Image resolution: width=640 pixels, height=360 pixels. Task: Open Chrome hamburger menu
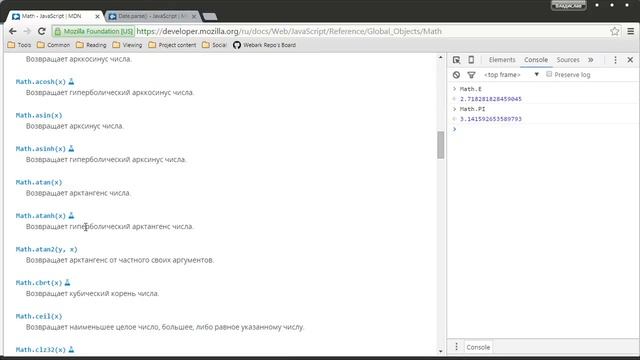(631, 31)
